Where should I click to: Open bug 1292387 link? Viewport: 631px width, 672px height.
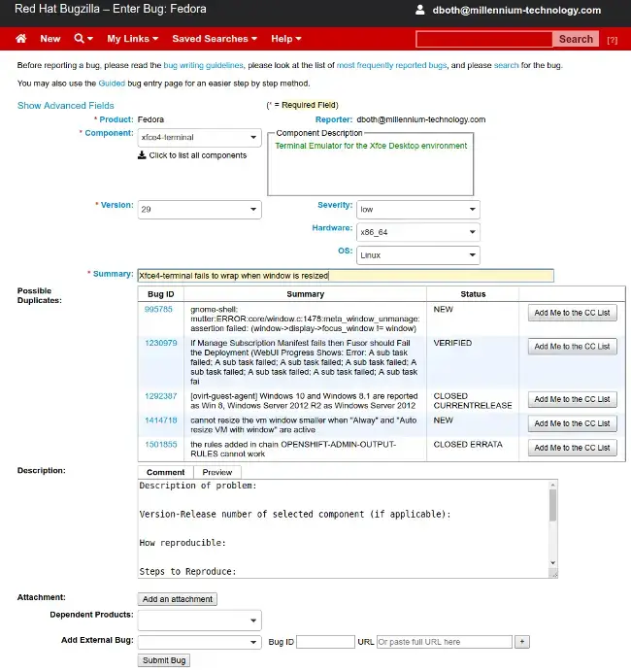pyautogui.click(x=160, y=396)
